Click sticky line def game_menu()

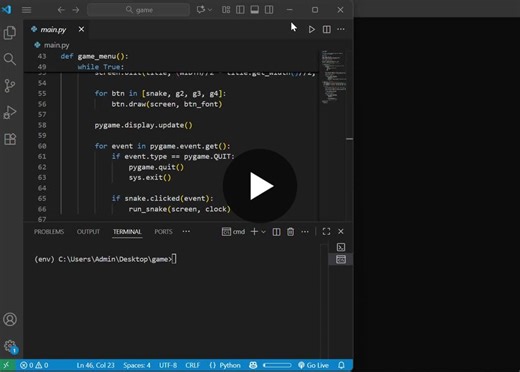point(94,56)
